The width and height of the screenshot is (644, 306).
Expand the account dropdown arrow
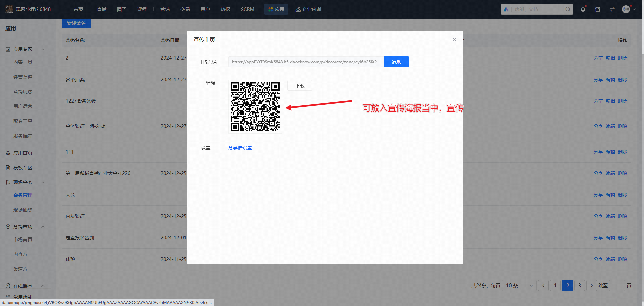pyautogui.click(x=634, y=9)
